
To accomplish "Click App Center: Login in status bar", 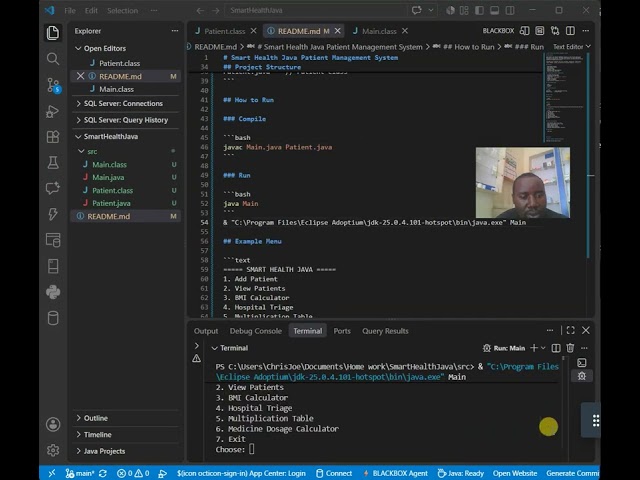I will (x=241, y=473).
